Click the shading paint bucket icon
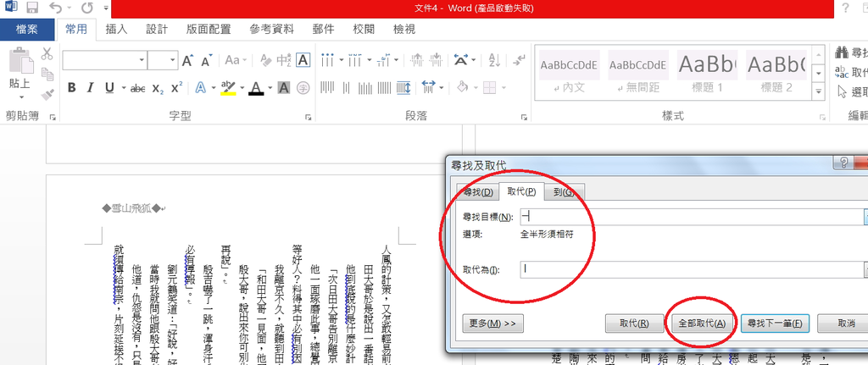 click(462, 87)
